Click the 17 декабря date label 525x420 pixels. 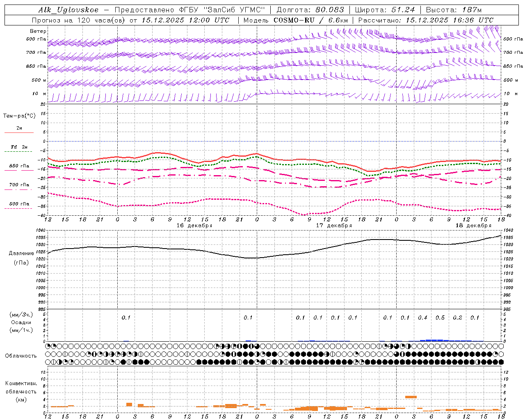pyautogui.click(x=334, y=225)
